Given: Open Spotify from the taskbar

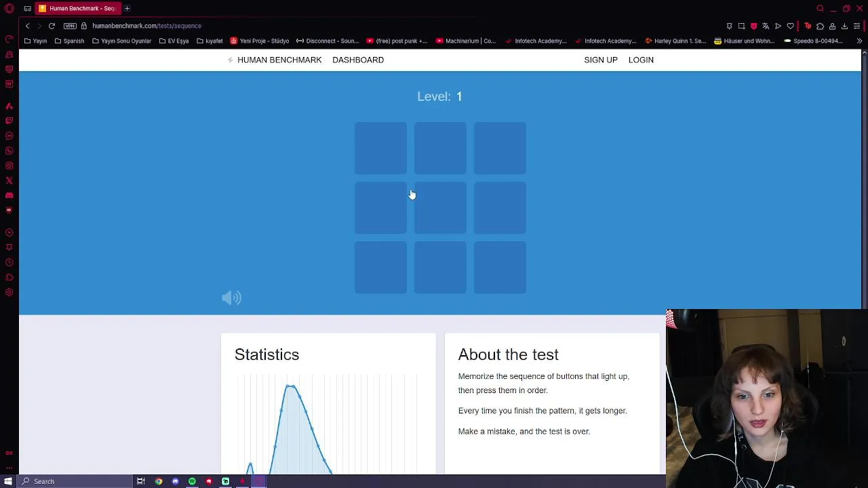Looking at the screenshot, I should [x=192, y=481].
